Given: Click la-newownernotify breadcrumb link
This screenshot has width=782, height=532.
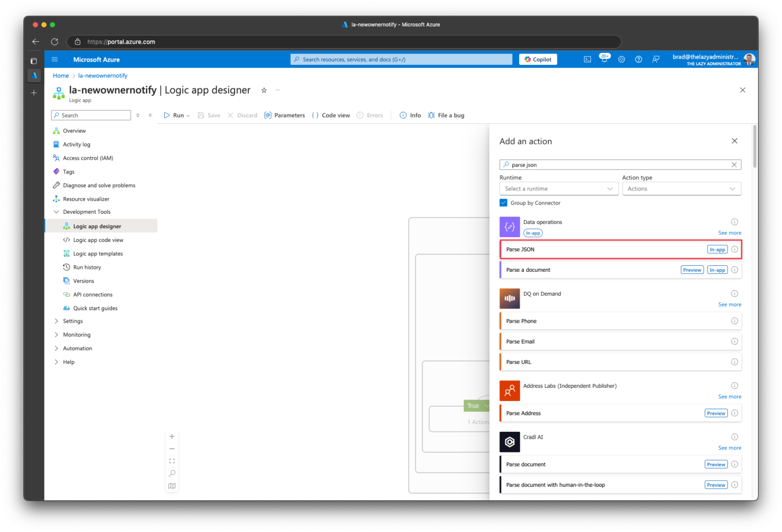Looking at the screenshot, I should (x=103, y=76).
